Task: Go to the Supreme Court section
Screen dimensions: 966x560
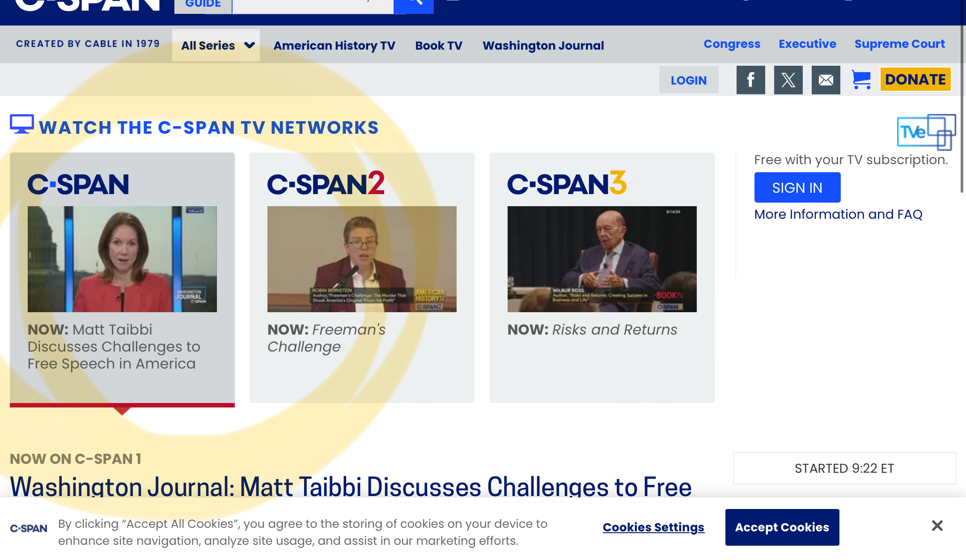Action: 900,44
